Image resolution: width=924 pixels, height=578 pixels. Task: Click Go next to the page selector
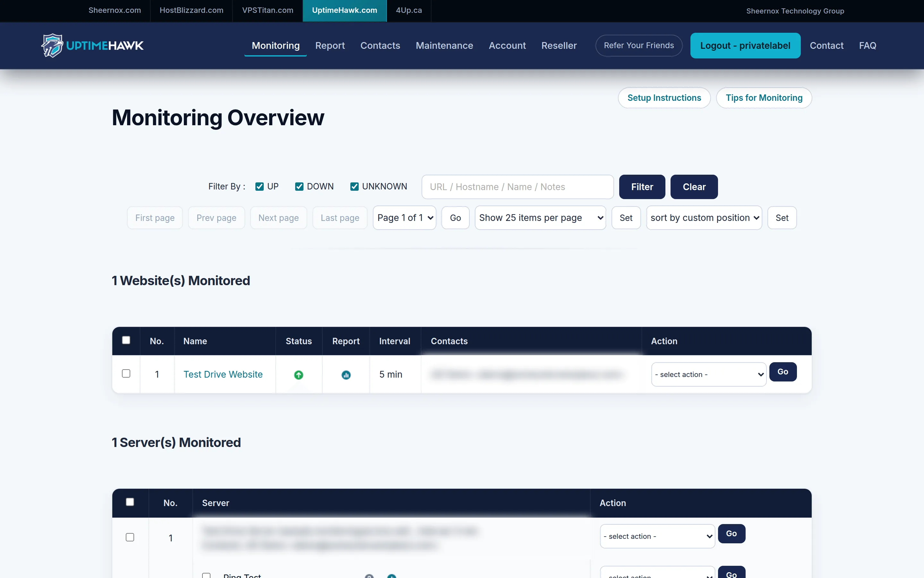tap(456, 218)
